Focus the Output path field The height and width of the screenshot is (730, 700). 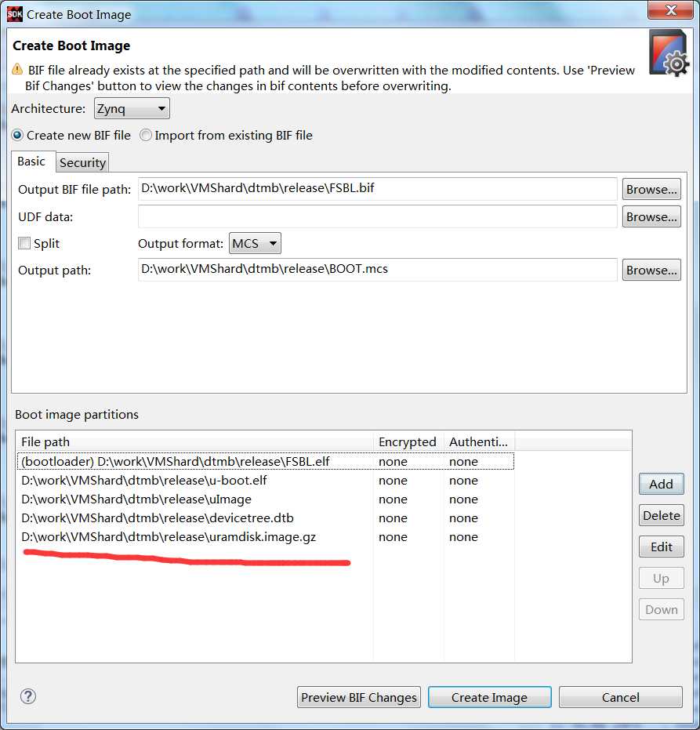click(378, 270)
